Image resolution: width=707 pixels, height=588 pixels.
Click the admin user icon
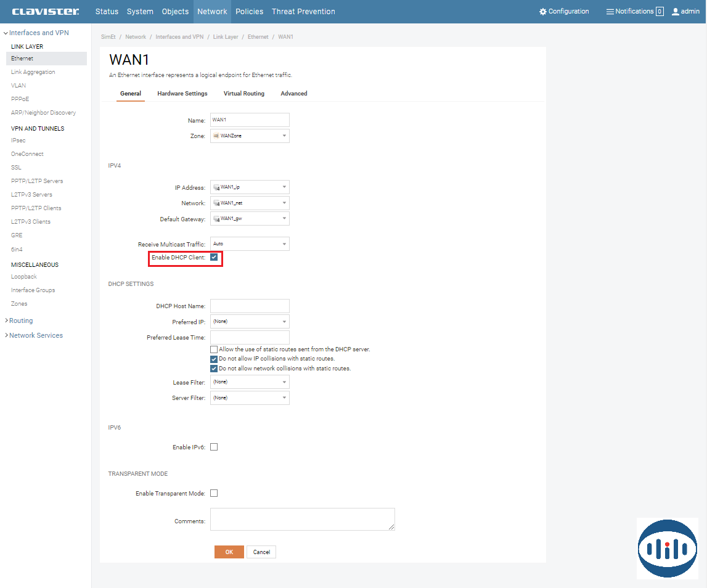tap(676, 12)
